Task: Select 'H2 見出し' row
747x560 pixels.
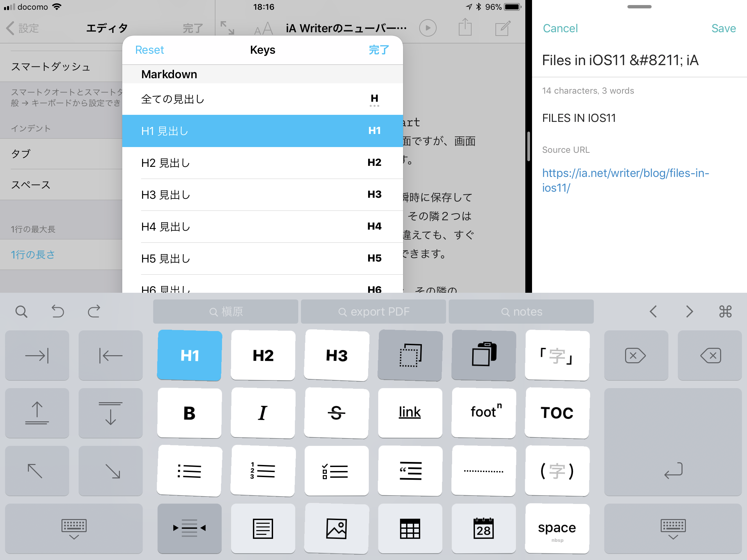Action: tap(262, 163)
